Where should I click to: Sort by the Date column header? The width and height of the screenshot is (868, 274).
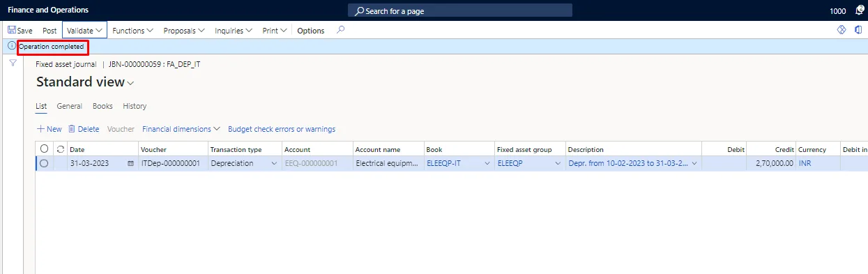click(x=77, y=149)
